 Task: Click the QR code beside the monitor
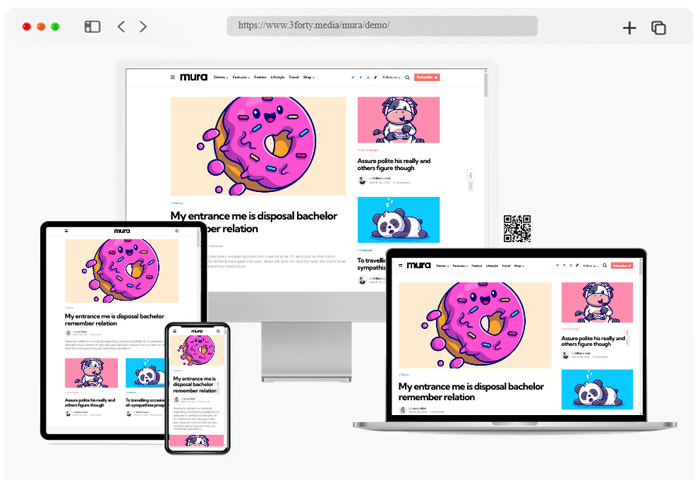coord(517,229)
